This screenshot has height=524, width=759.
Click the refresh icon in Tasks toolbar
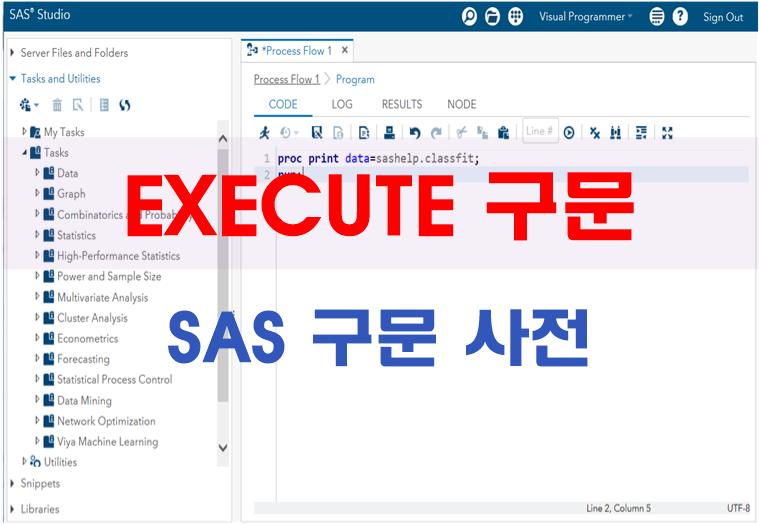pyautogui.click(x=125, y=105)
